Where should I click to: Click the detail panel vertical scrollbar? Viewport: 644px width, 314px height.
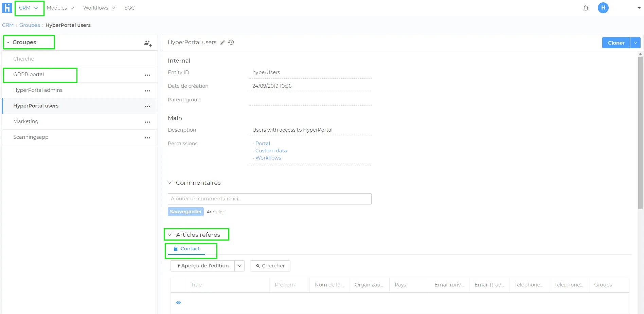[x=640, y=133]
